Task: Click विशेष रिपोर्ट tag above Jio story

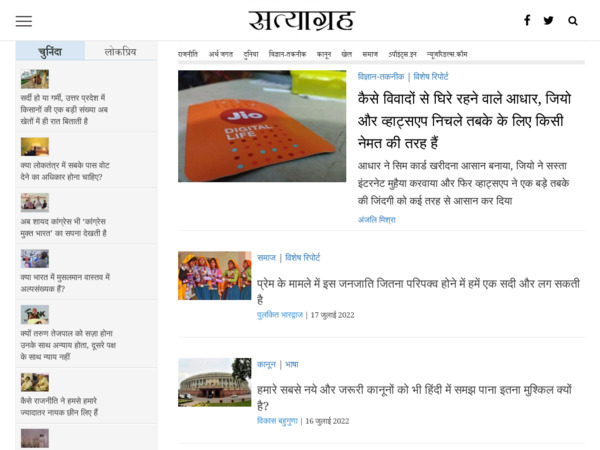Action: tap(431, 77)
